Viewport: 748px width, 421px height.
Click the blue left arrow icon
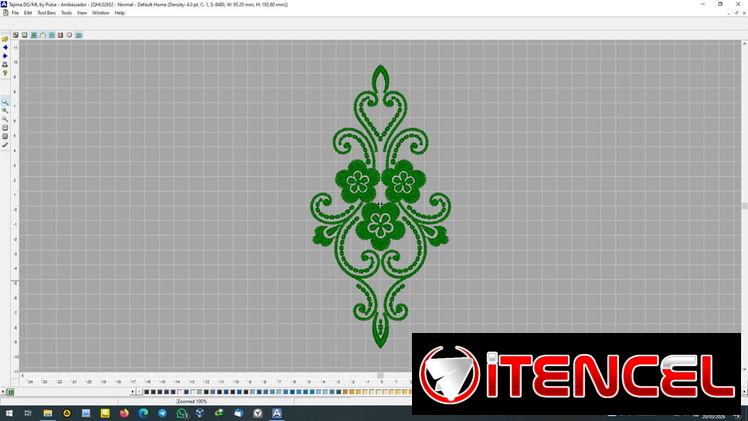[5, 48]
